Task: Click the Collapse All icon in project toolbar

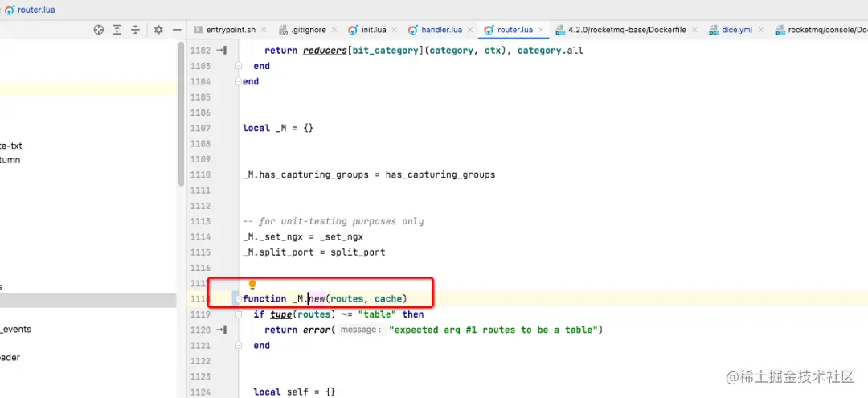Action: tap(135, 30)
